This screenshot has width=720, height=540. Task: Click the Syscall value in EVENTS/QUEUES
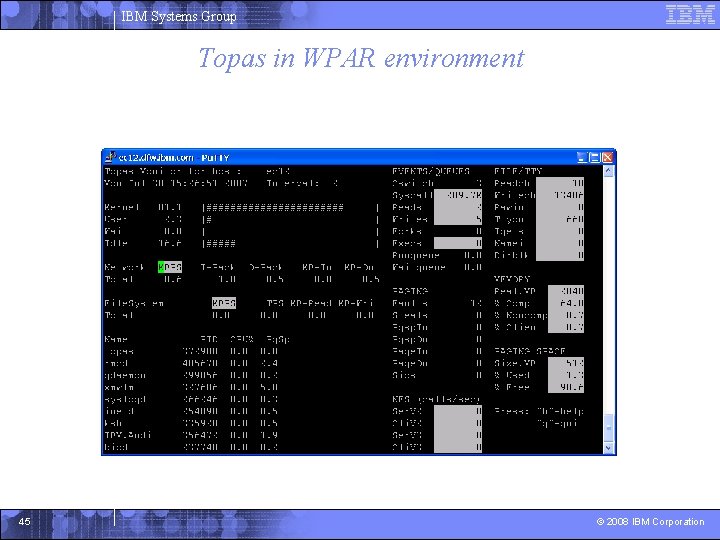pos(464,195)
